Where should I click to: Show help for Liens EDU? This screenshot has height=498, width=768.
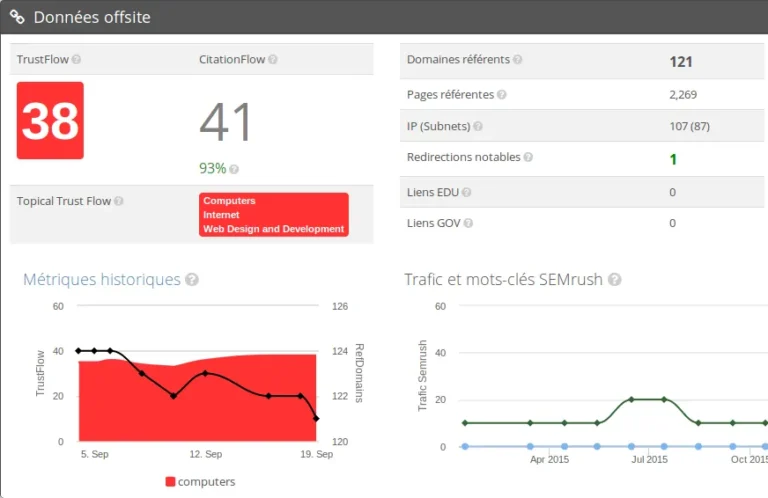coord(466,192)
